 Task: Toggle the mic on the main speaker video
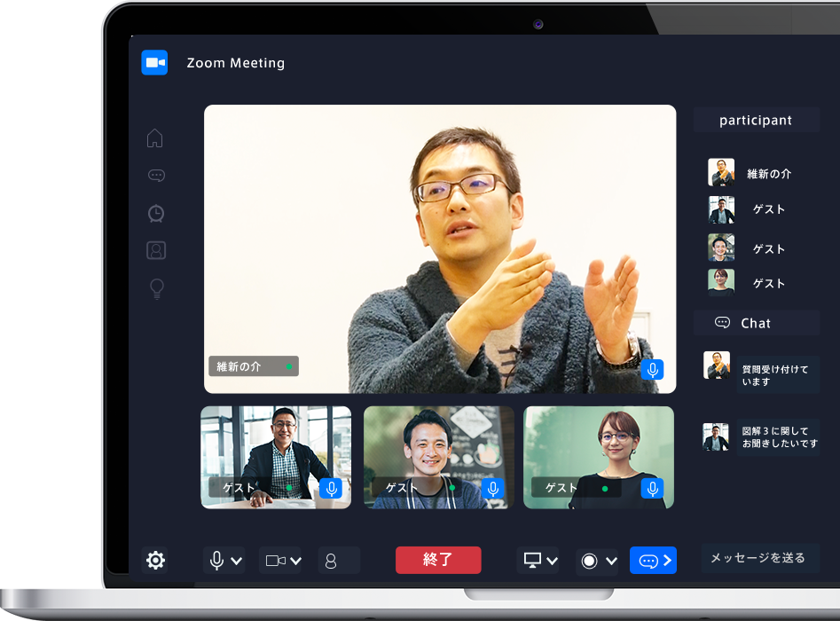click(652, 369)
